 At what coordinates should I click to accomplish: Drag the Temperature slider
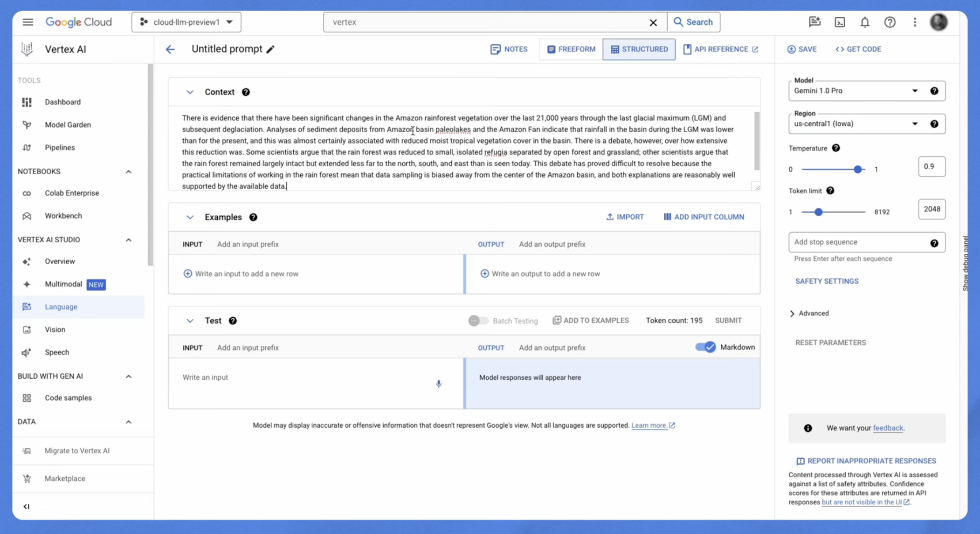point(857,168)
